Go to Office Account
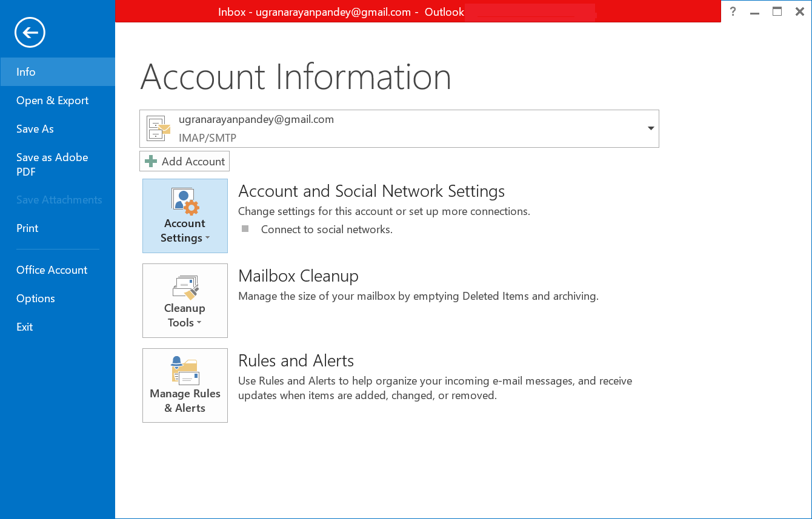This screenshot has height=519, width=812. 58,270
